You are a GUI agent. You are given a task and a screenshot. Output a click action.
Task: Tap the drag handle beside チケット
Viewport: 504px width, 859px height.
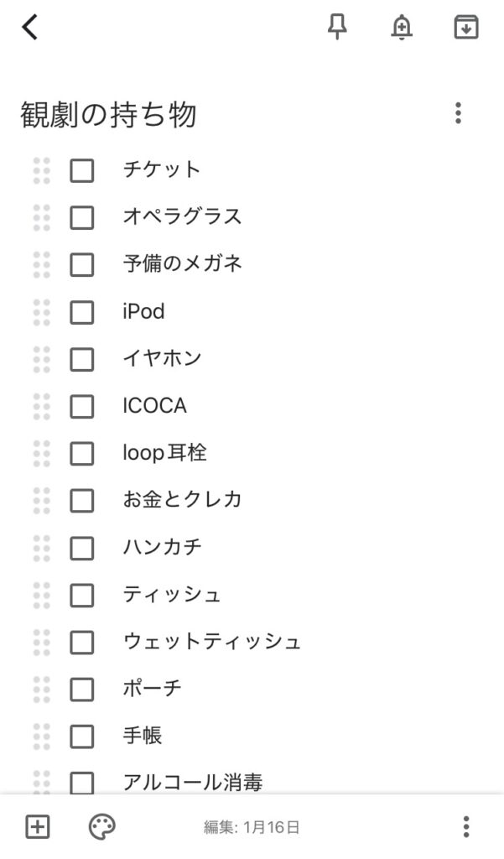pyautogui.click(x=41, y=170)
